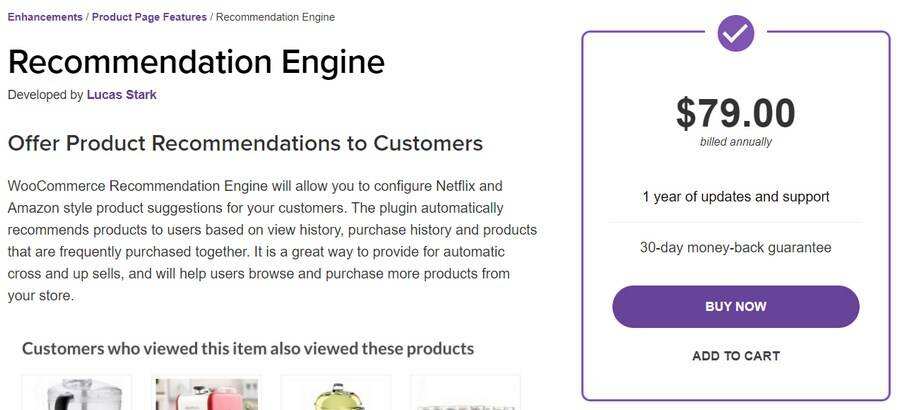Click 'Customers who viewed this item' heading
Viewport: 900px width, 410px height.
coord(248,349)
